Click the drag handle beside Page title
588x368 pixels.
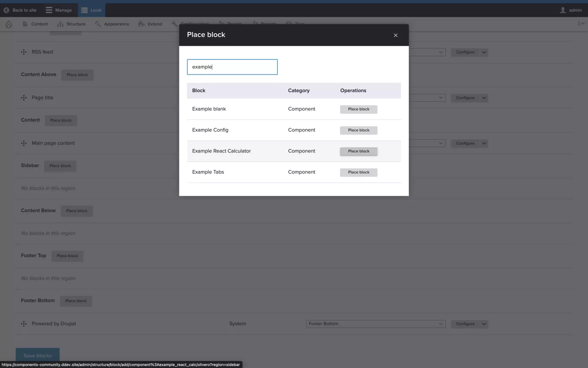pyautogui.click(x=24, y=98)
